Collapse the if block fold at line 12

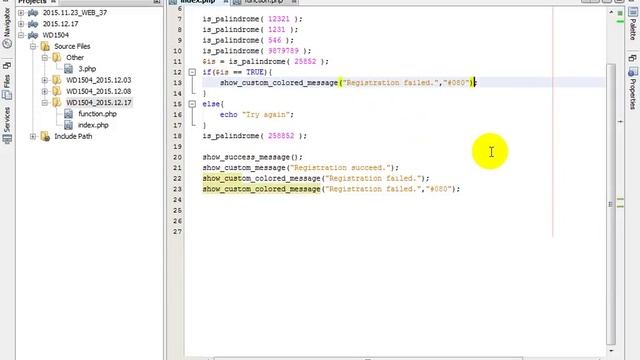(192, 72)
